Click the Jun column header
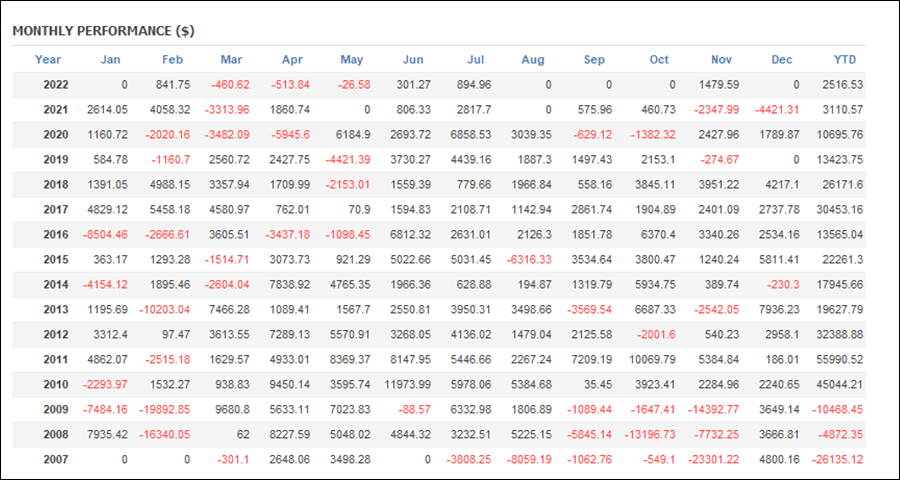Viewport: 900px width, 480px height. (413, 60)
